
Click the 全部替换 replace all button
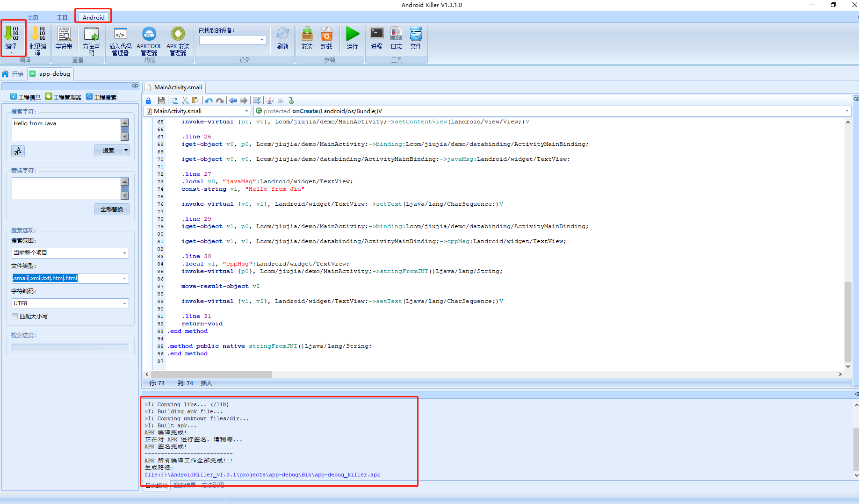112,209
